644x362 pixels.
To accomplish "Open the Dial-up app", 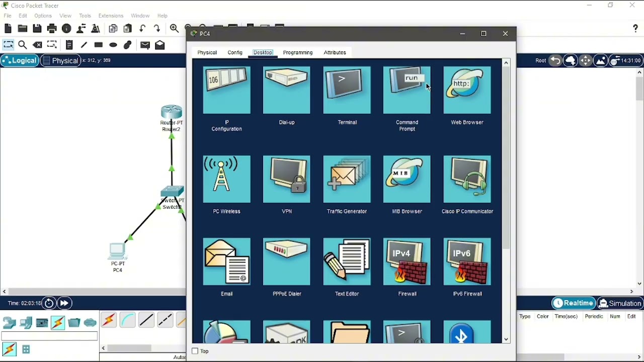I will (287, 90).
